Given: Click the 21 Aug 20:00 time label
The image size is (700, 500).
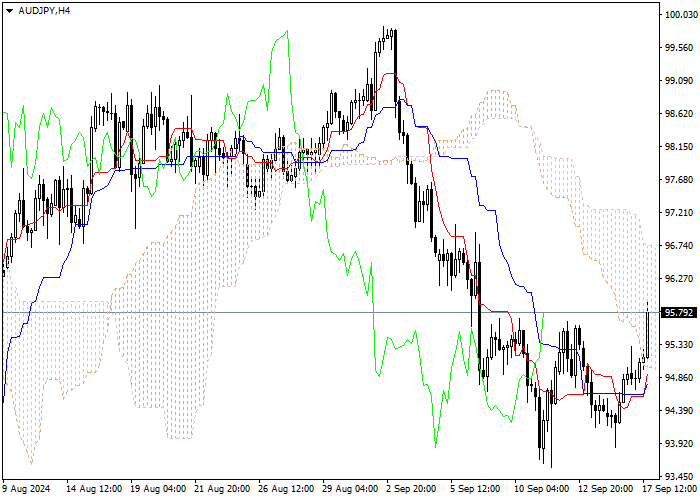Looking at the screenshot, I should [x=222, y=489].
